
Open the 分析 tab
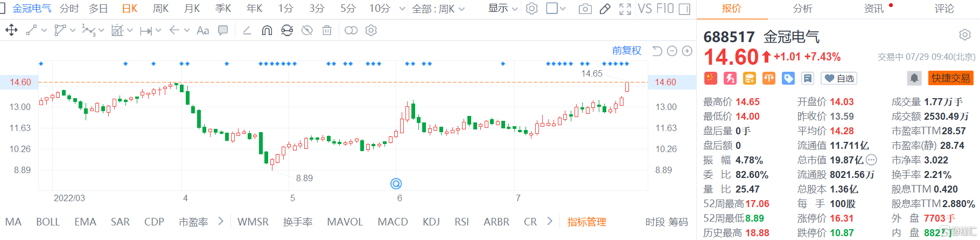(x=802, y=9)
